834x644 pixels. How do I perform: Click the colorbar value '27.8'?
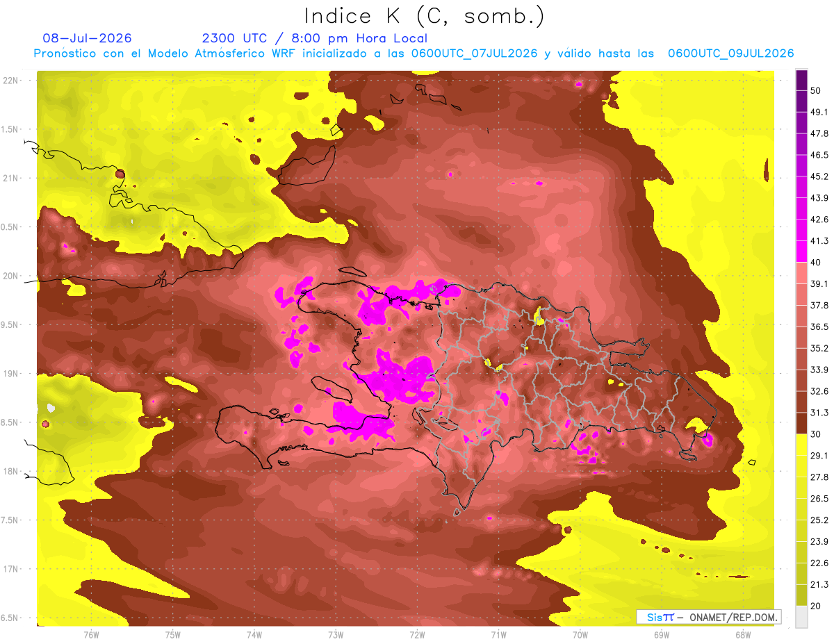tap(819, 477)
